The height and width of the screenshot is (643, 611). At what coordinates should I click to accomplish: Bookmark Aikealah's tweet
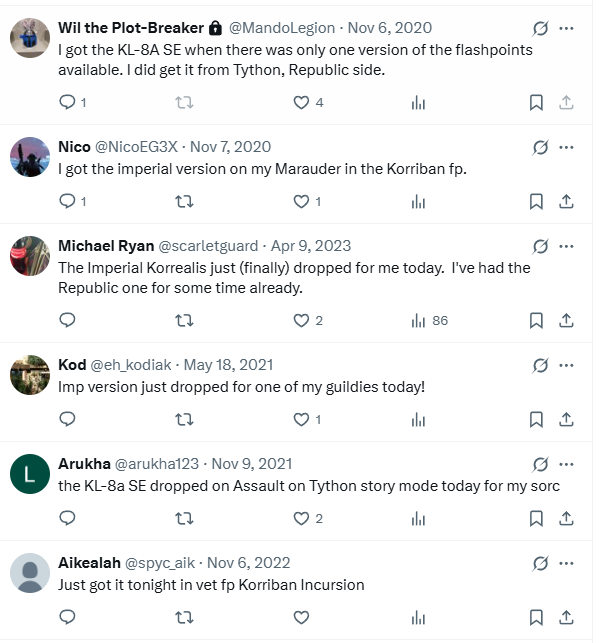(x=536, y=617)
